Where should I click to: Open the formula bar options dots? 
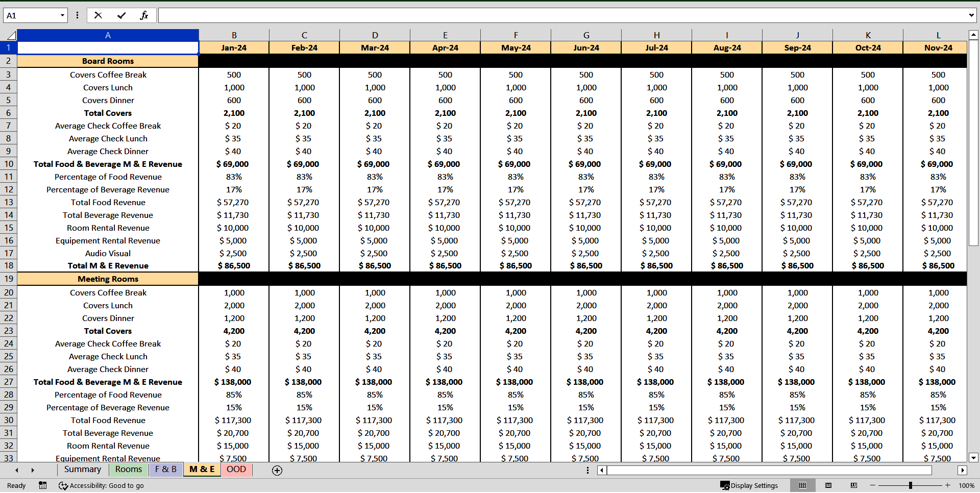(77, 15)
